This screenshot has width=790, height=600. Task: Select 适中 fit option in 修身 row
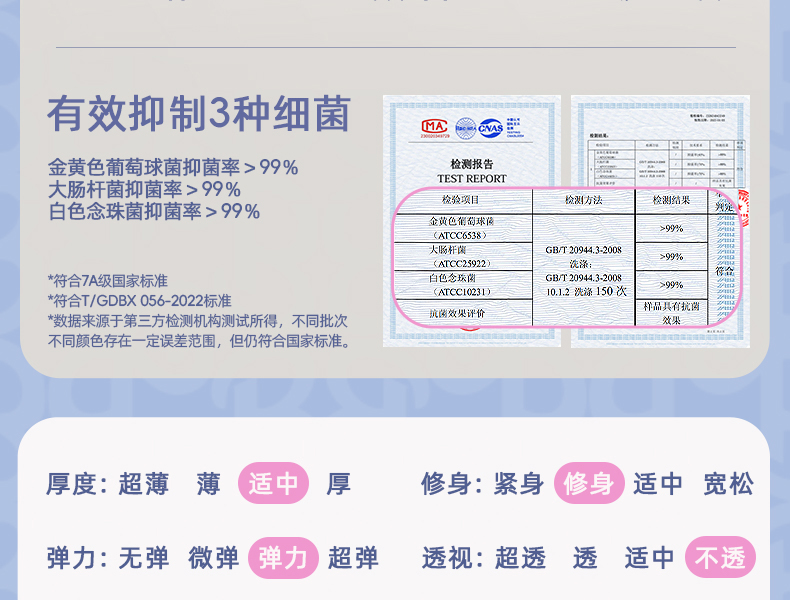coord(658,484)
